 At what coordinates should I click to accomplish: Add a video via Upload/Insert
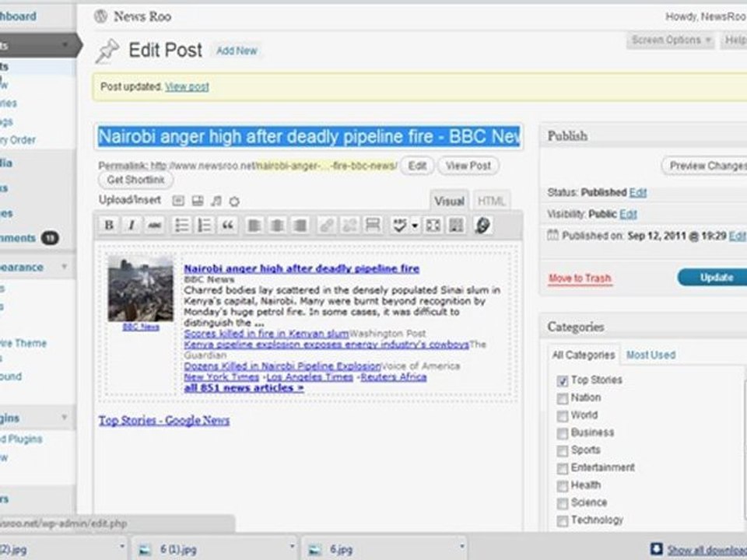click(x=198, y=201)
